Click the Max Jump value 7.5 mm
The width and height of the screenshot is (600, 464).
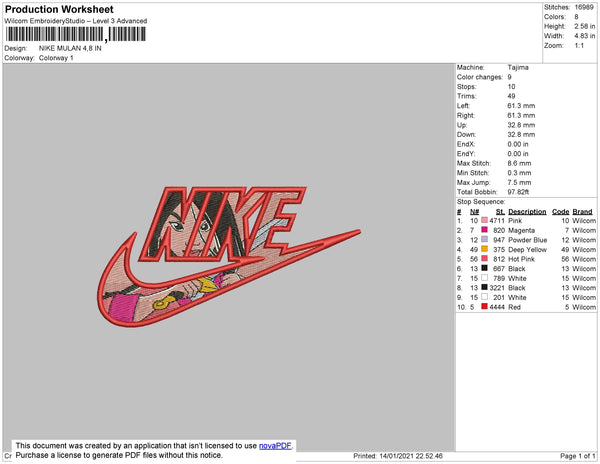coord(519,182)
